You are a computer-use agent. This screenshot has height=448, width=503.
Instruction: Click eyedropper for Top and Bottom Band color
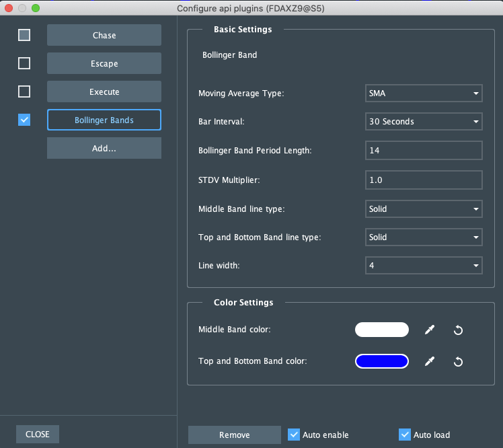click(x=430, y=362)
